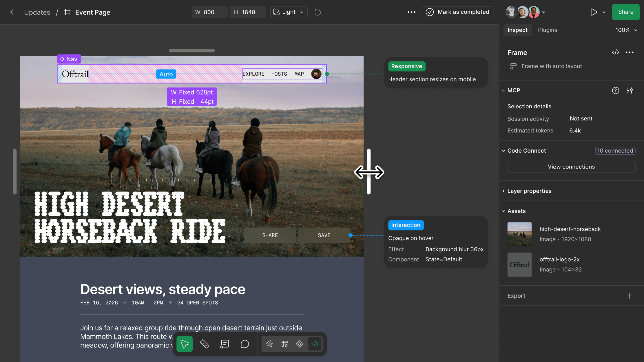Click the H 1648 height field
644x362 pixels.
click(248, 12)
